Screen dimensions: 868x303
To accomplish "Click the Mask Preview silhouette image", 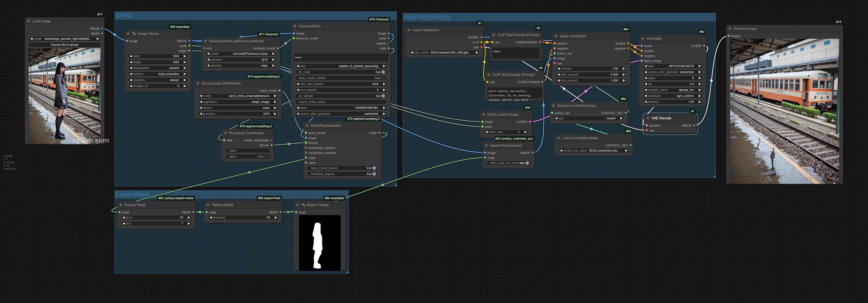I will tap(320, 243).
